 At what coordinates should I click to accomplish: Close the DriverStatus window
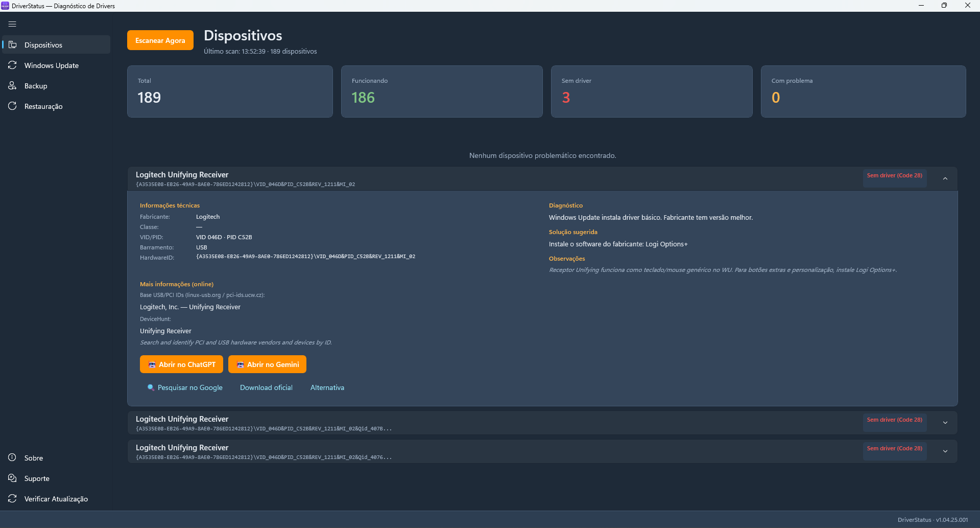(968, 6)
